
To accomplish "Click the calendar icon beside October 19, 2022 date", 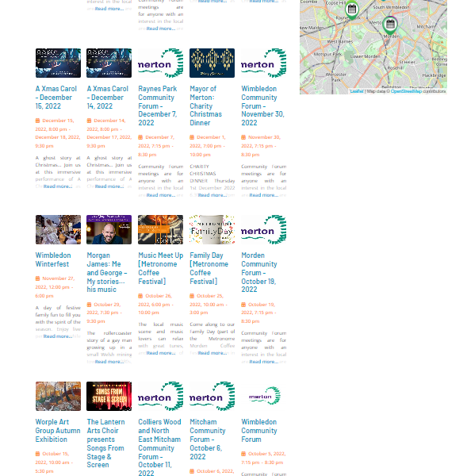I will point(243,305).
